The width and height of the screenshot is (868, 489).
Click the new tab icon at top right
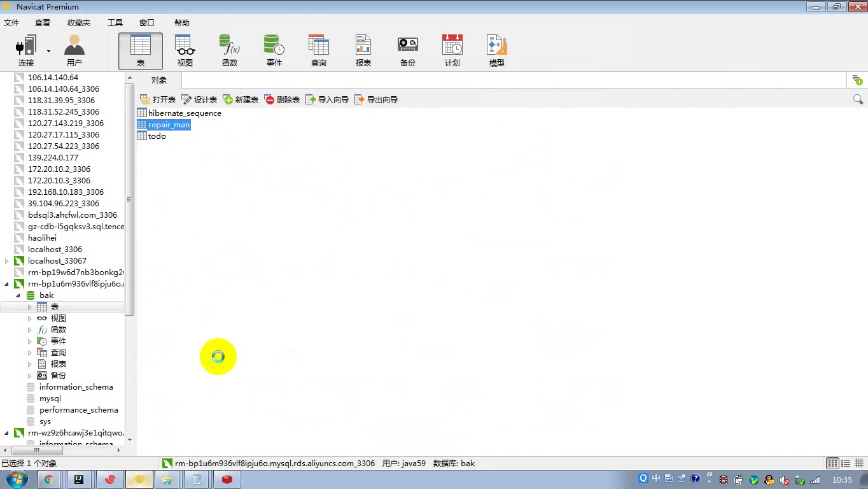[x=858, y=80]
